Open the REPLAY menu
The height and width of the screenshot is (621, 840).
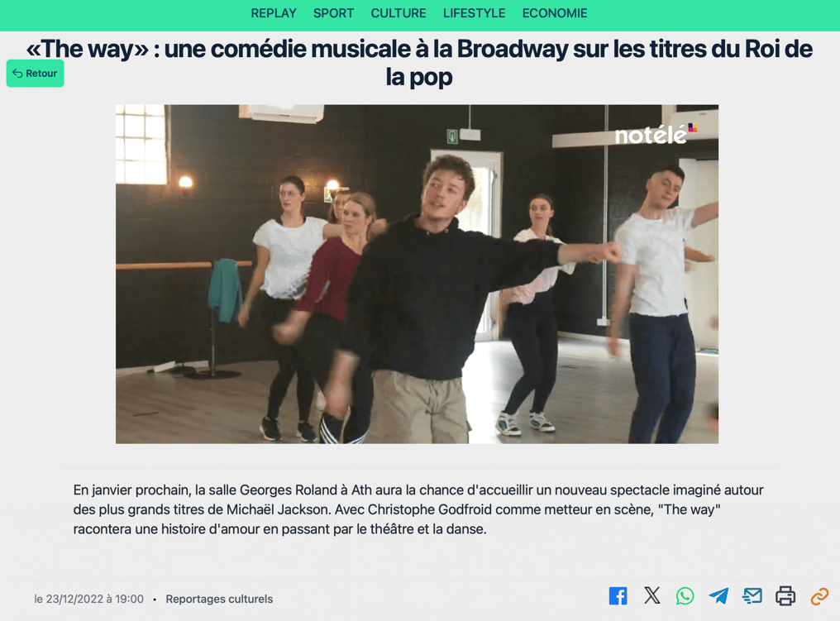274,13
